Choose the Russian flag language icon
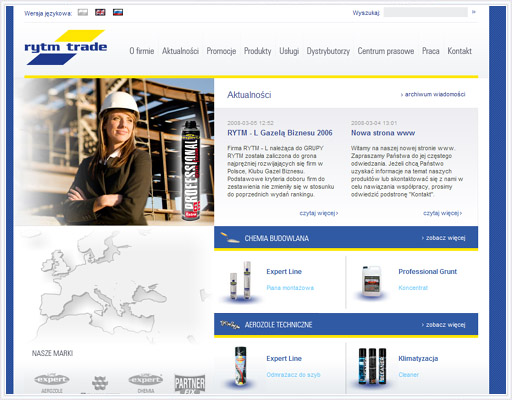The width and height of the screenshot is (512, 400). 118,12
